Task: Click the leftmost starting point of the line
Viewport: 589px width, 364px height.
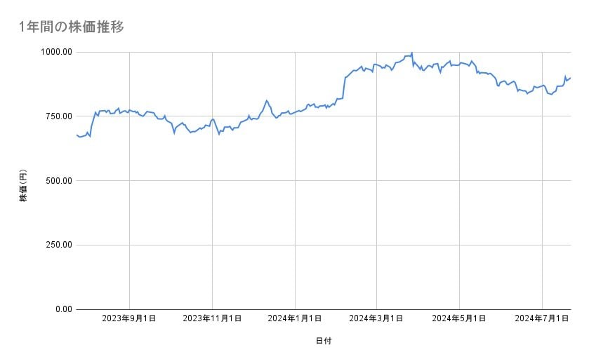Action: (x=76, y=135)
